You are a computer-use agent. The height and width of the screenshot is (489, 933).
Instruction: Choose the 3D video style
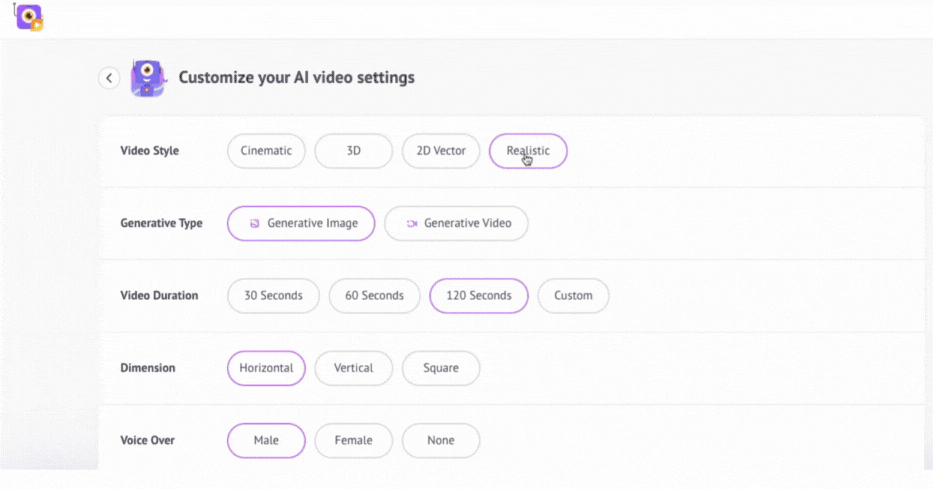click(353, 151)
